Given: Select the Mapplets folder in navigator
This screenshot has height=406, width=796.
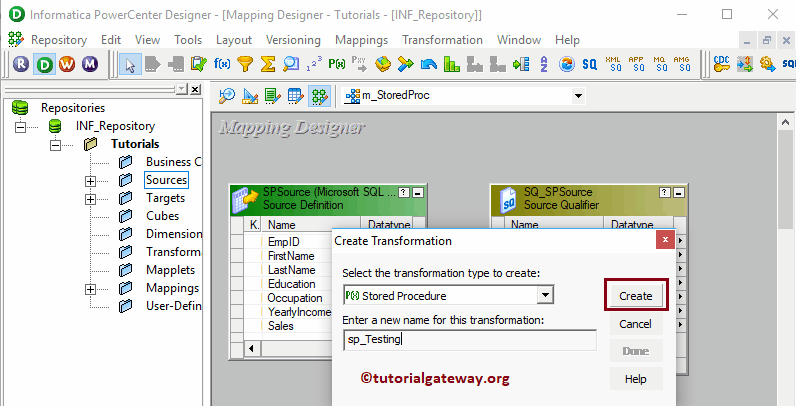Looking at the screenshot, I should (x=170, y=270).
